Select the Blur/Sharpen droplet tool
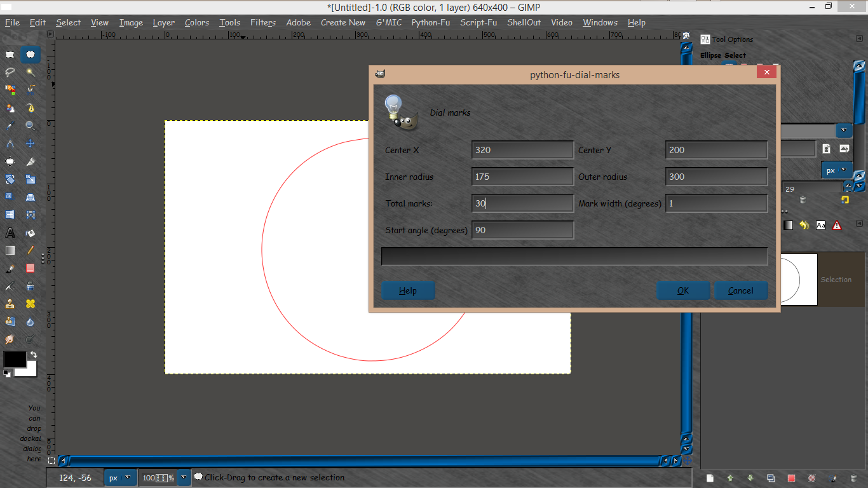The image size is (868, 488). coord(30,322)
